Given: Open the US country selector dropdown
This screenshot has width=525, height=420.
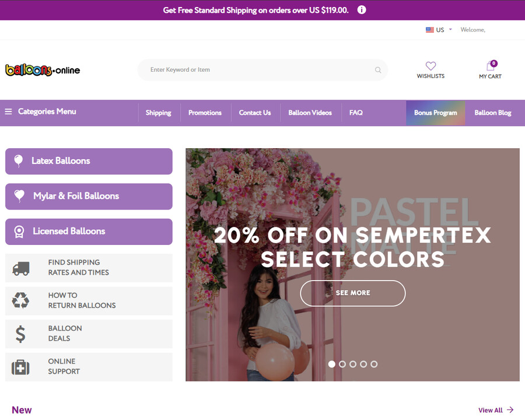Looking at the screenshot, I should click(439, 30).
